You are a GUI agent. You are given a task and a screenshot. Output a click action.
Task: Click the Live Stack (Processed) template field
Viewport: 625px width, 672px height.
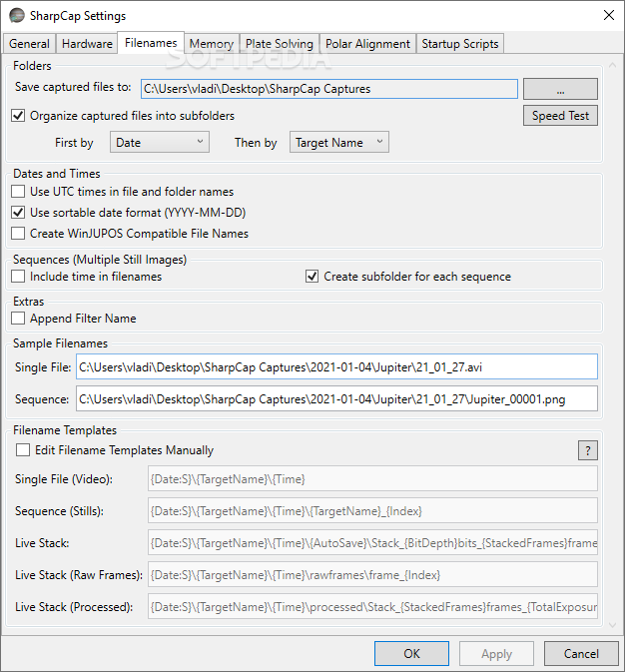372,607
